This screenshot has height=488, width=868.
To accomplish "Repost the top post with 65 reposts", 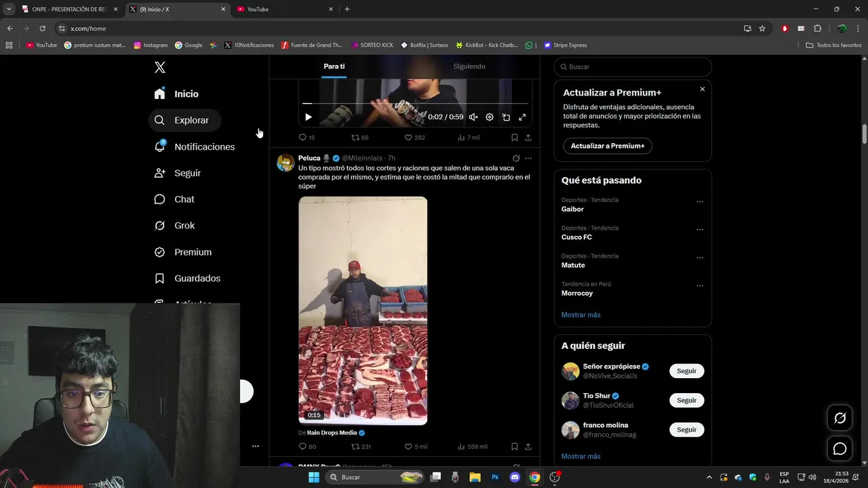I will coord(359,138).
